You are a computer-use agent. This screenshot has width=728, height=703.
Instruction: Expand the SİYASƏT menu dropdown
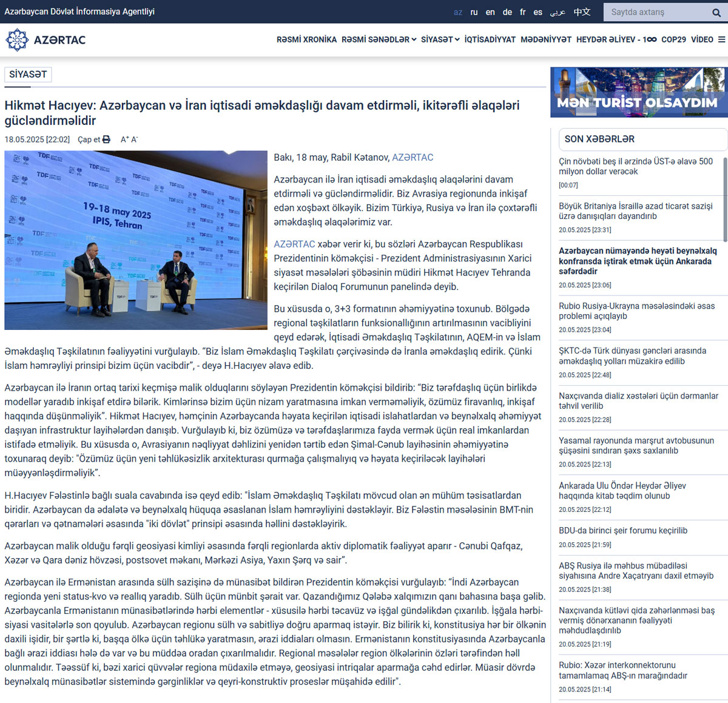[440, 39]
